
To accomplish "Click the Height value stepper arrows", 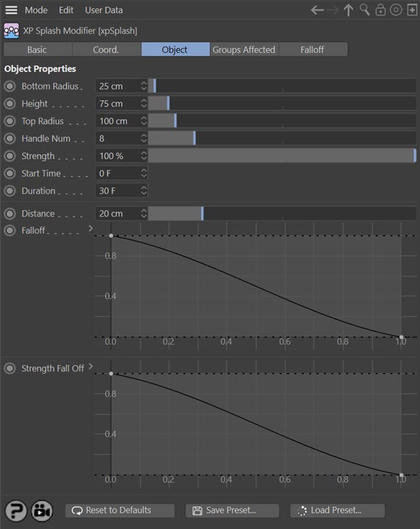I will pos(144,103).
